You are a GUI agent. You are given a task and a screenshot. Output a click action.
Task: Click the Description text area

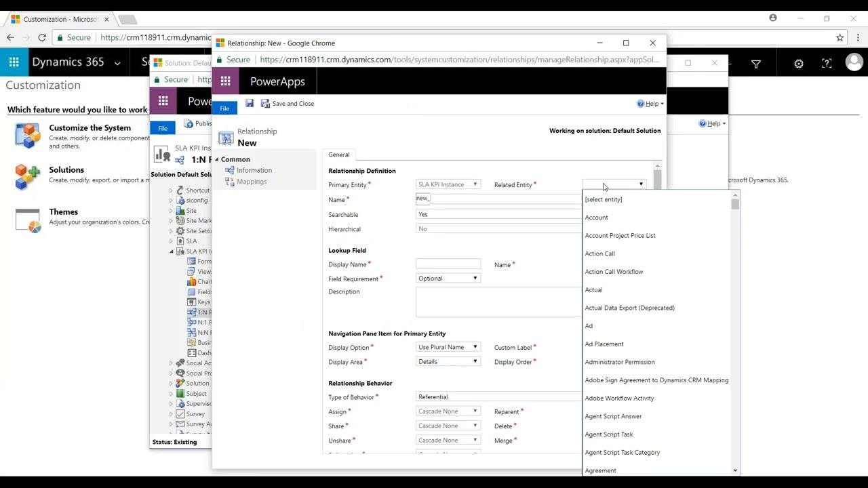click(x=498, y=302)
